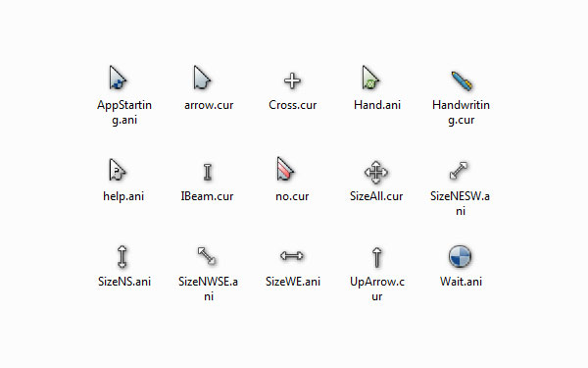Select the IBeam.cur text cursor icon
The height and width of the screenshot is (368, 588).
(x=208, y=172)
